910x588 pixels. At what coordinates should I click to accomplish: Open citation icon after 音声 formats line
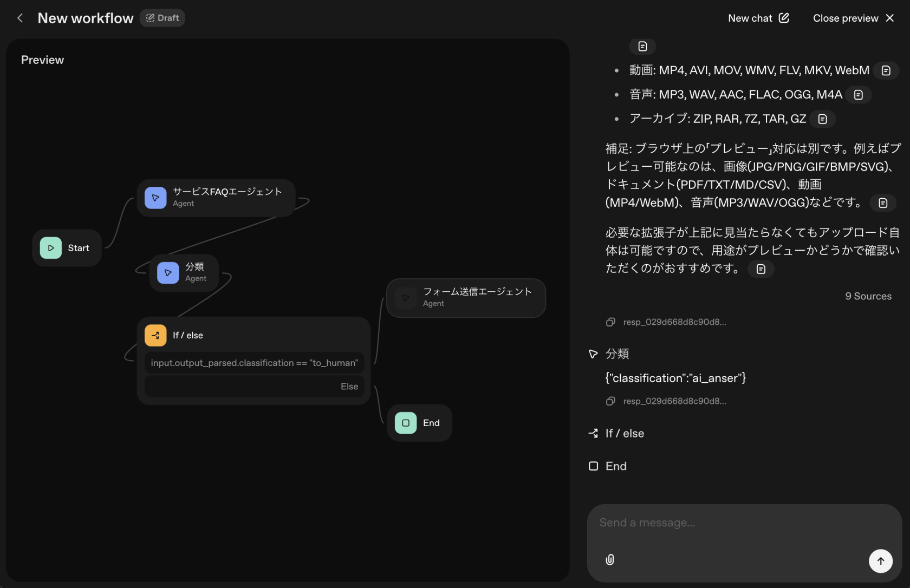coord(859,95)
